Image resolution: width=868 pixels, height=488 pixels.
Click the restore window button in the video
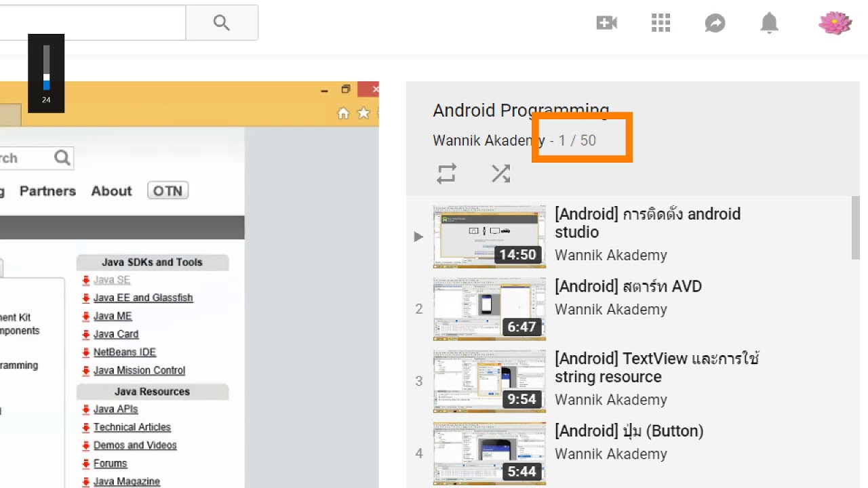coord(345,89)
